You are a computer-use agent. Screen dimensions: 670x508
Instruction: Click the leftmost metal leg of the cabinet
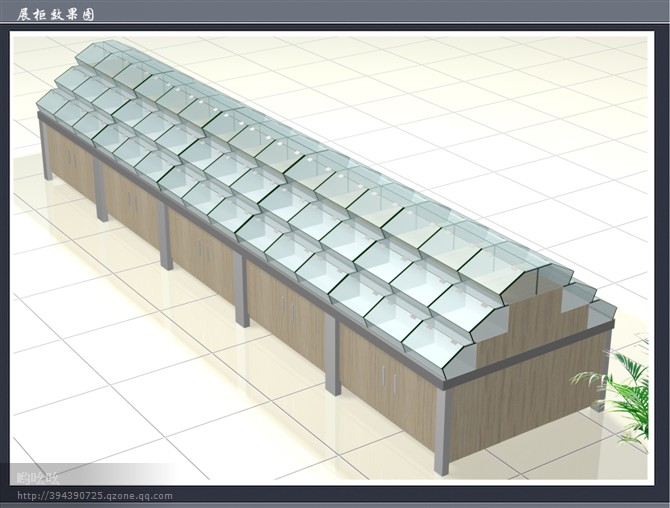(x=45, y=150)
